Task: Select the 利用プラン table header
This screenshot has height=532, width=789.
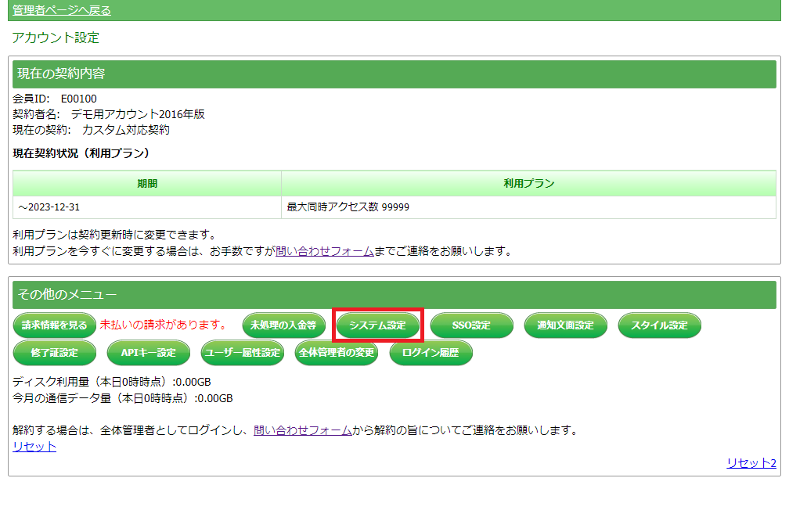Action: coord(529,184)
